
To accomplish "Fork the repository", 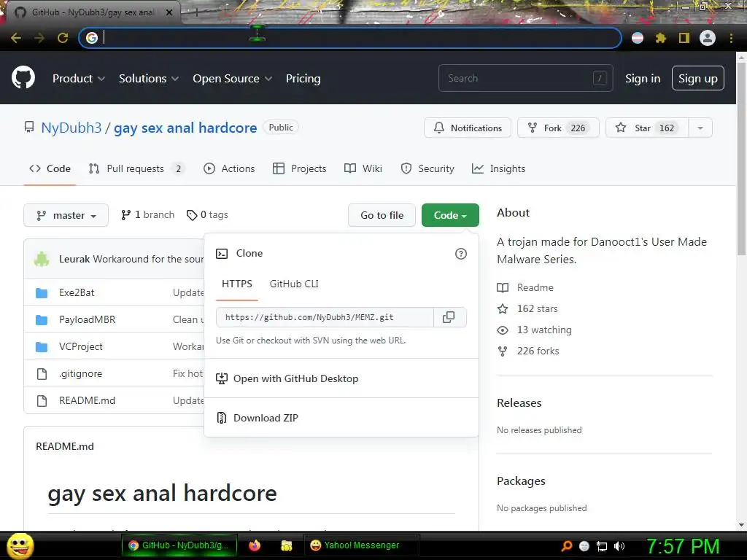I will point(558,128).
